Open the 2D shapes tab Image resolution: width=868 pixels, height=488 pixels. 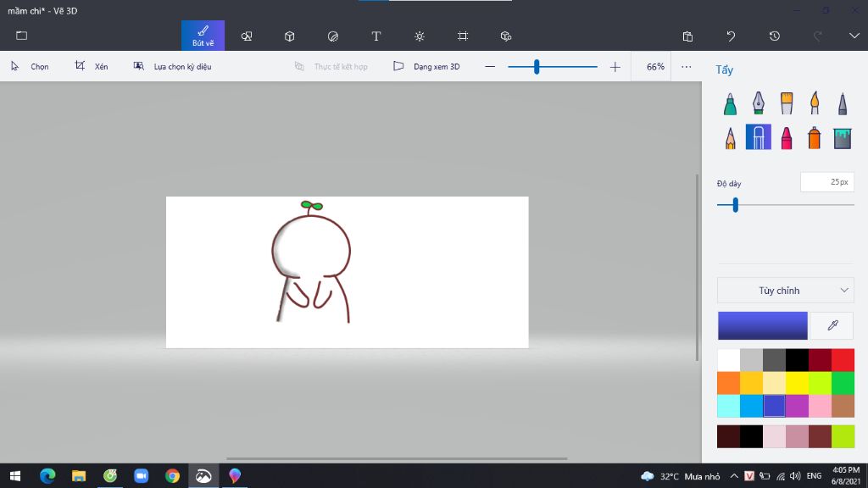[x=247, y=36]
